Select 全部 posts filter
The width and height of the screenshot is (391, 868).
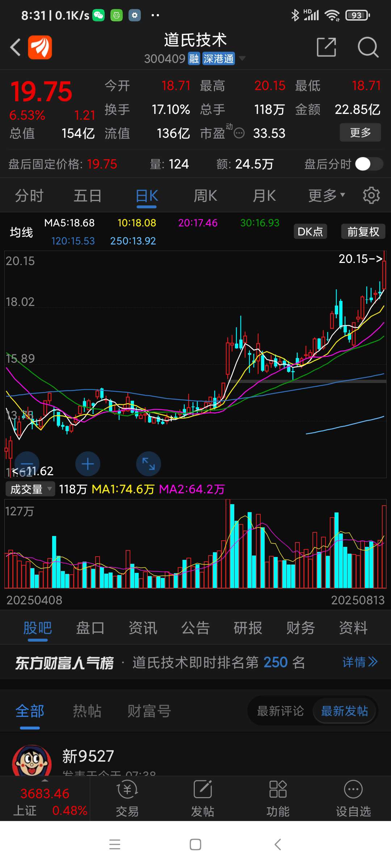[x=30, y=711]
